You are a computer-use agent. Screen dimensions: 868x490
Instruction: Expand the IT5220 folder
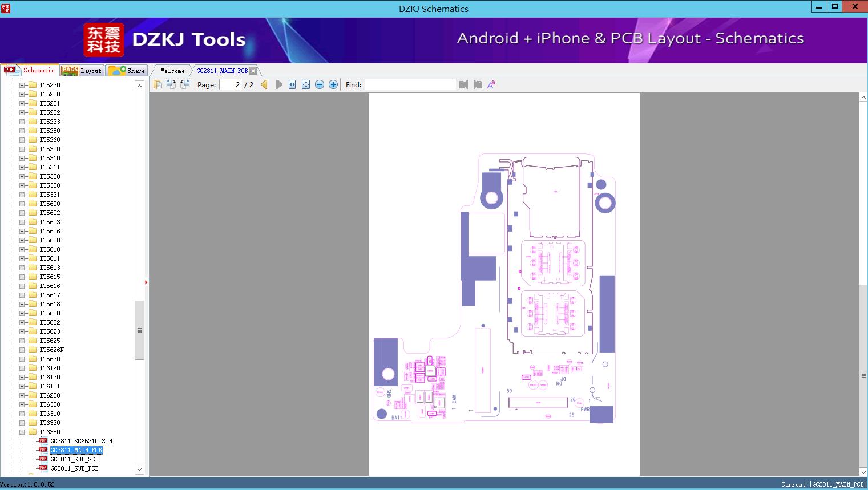22,85
